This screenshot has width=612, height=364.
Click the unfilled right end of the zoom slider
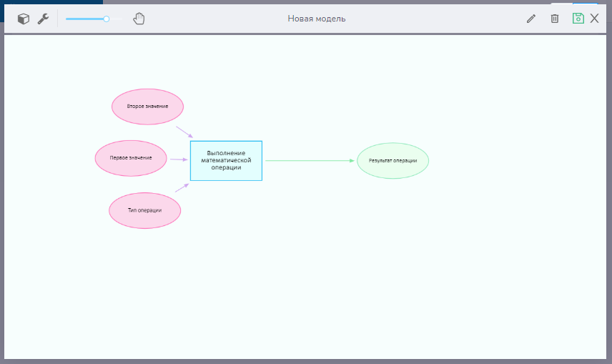pos(117,19)
